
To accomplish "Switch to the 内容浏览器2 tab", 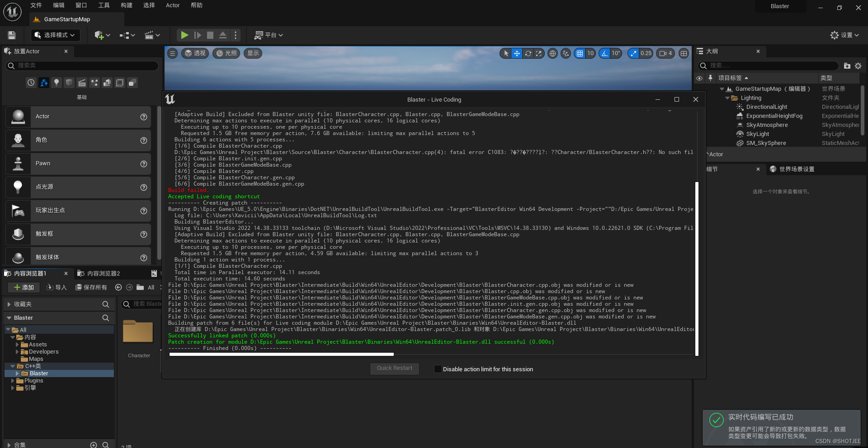I will pos(99,274).
